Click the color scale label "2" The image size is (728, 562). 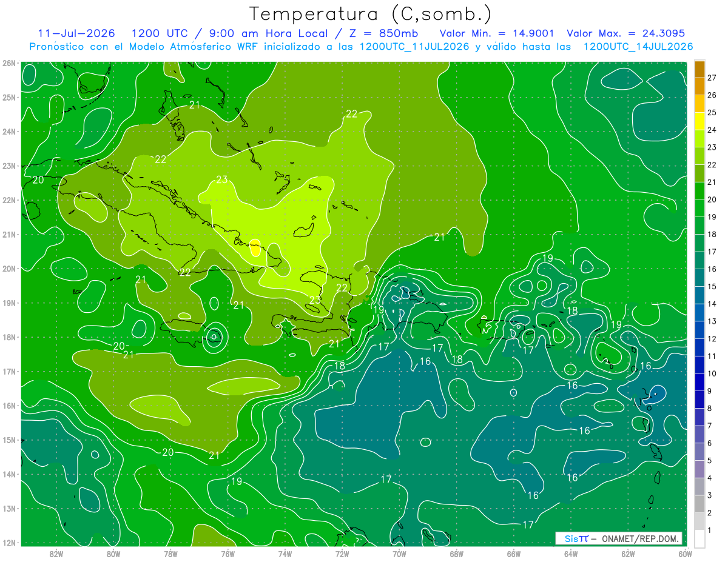pyautogui.click(x=709, y=513)
